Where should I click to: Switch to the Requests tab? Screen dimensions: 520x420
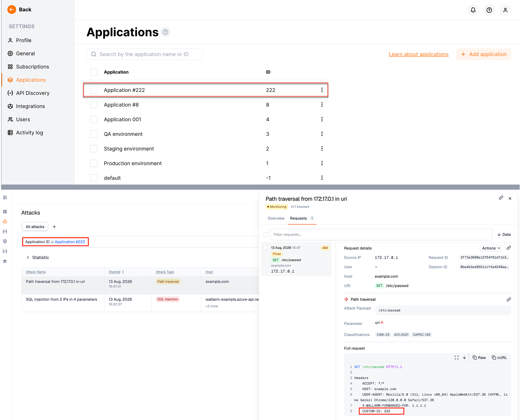click(x=302, y=218)
